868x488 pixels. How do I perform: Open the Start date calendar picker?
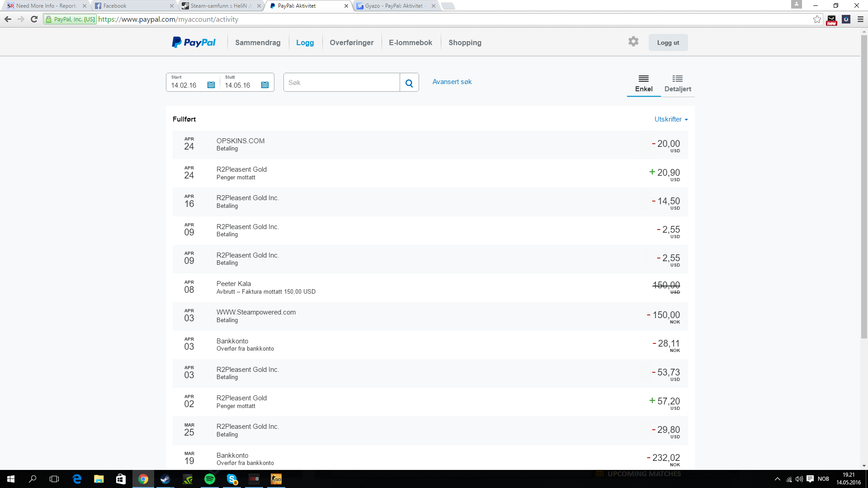coord(211,85)
